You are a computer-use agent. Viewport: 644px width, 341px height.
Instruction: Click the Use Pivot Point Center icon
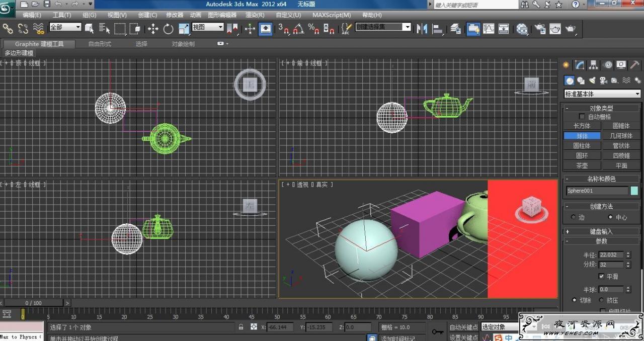coord(232,29)
